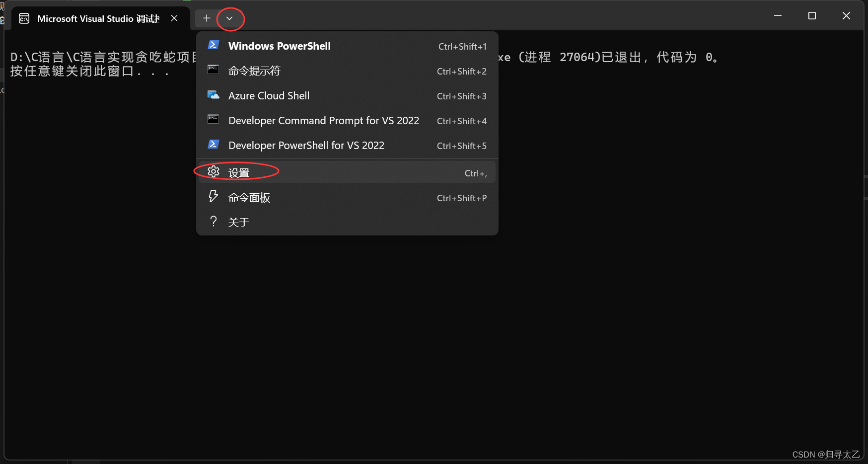Image resolution: width=868 pixels, height=464 pixels.
Task: Click Developer Command Prompt icon
Action: pos(213,119)
